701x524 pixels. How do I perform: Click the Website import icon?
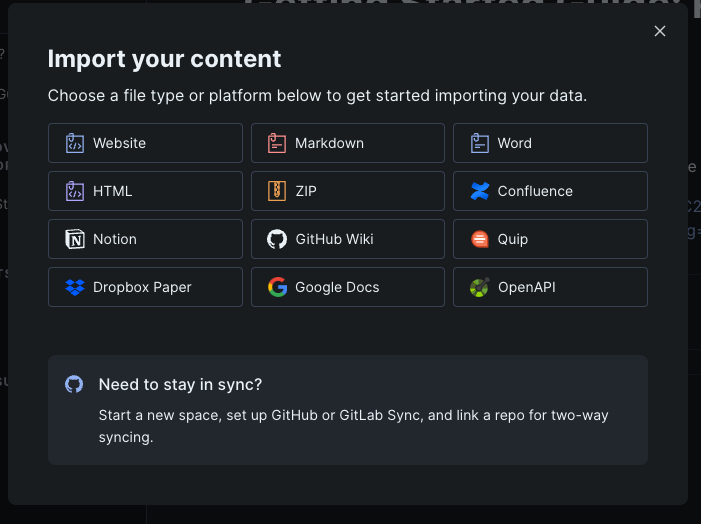click(x=75, y=143)
